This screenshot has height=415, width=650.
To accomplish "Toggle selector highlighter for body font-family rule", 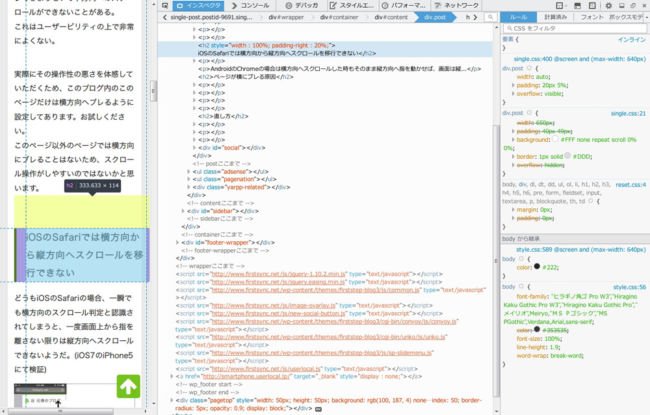I will point(521,286).
